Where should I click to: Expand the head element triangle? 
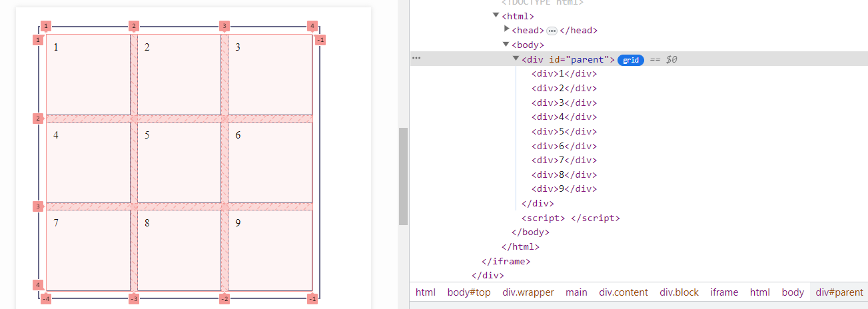pos(507,29)
